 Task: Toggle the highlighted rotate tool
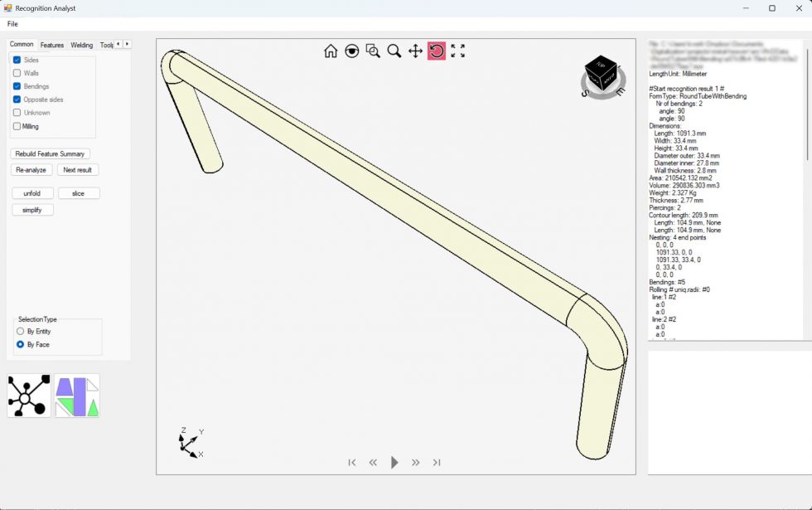pos(437,51)
